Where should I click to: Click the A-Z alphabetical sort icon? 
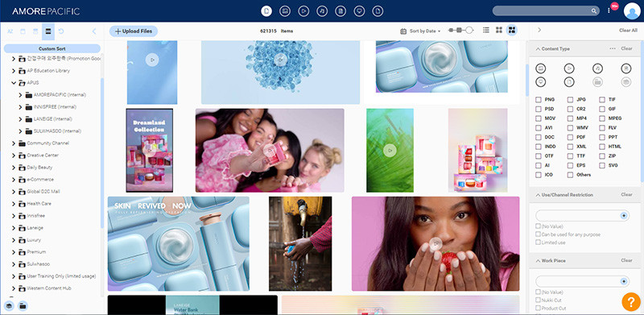10,31
